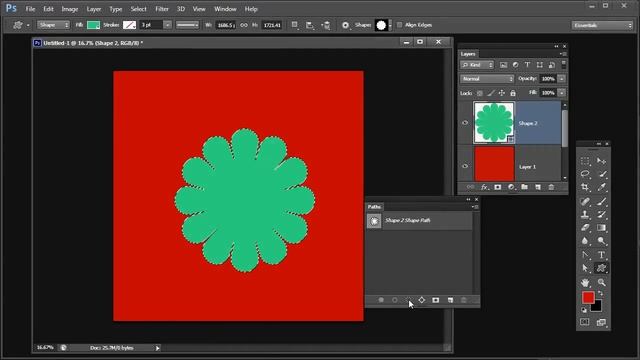Select the Hand tool
This screenshot has width=640, height=360.
(585, 282)
